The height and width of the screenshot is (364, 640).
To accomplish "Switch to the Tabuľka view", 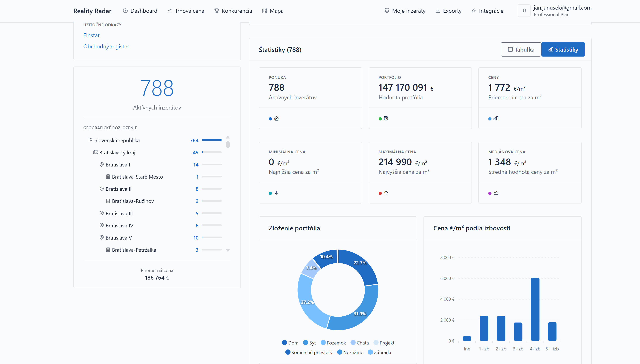I will [x=521, y=50].
